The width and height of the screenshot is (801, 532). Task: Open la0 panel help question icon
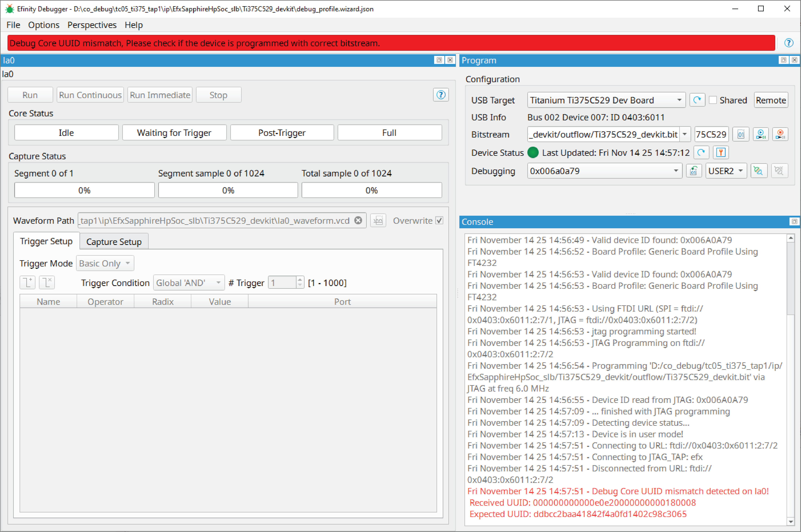pos(441,95)
